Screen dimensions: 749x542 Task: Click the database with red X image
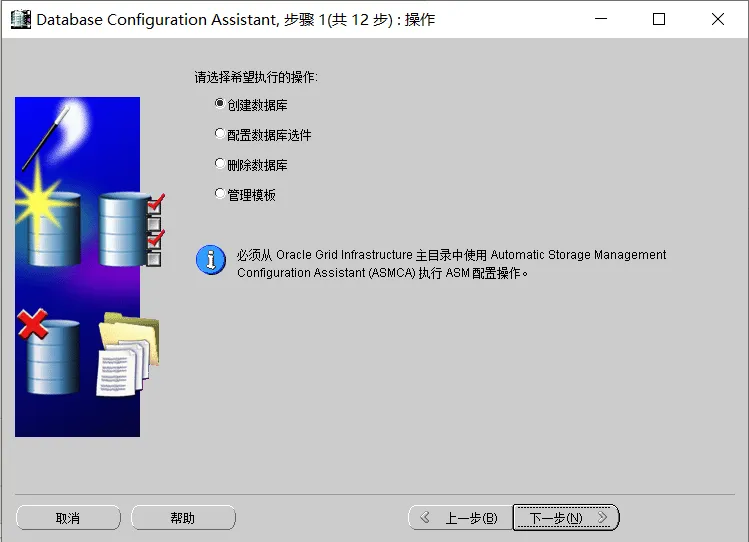pos(48,351)
